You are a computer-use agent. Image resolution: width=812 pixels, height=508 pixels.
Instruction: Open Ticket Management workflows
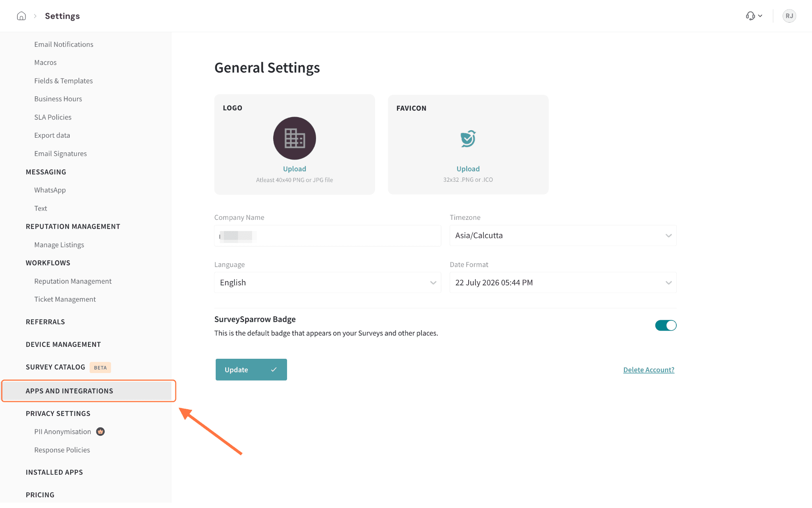click(x=65, y=299)
